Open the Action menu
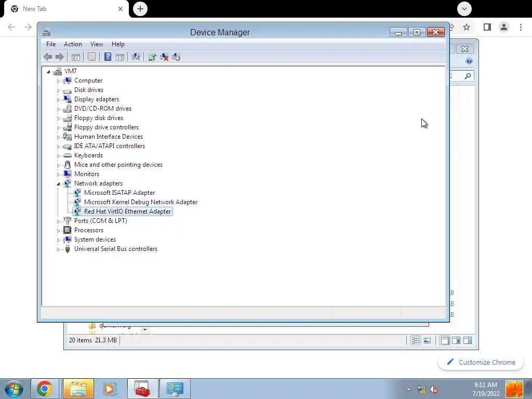Screen dimensions: 532x399 (73, 44)
